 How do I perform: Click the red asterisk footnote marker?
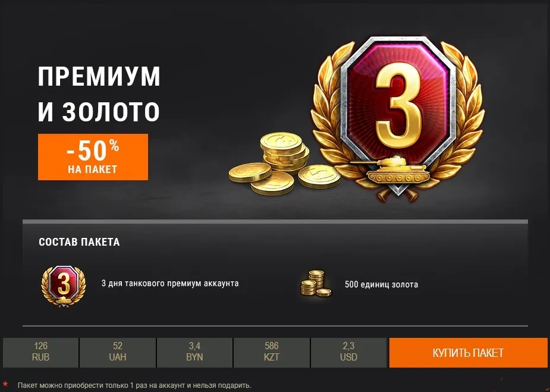[5, 385]
